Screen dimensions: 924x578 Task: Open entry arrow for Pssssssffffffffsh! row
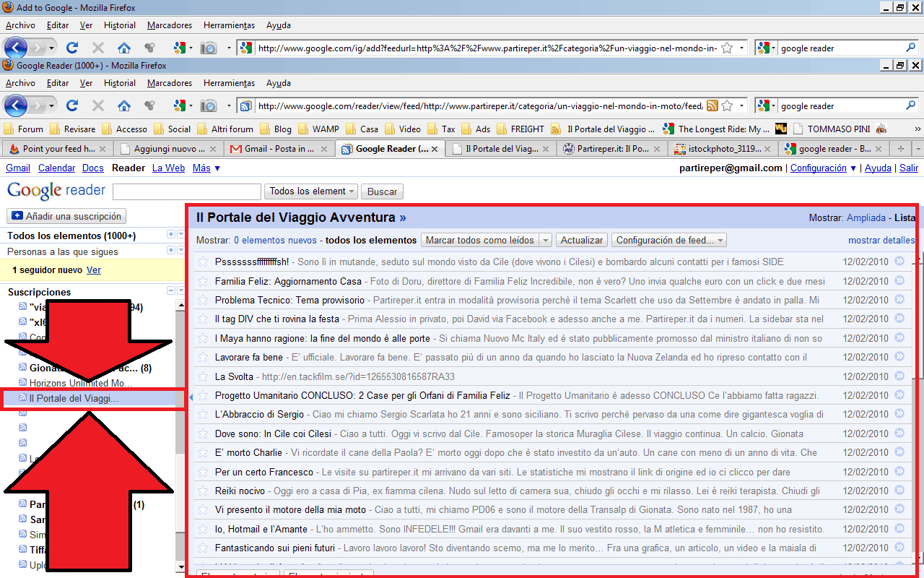click(899, 261)
